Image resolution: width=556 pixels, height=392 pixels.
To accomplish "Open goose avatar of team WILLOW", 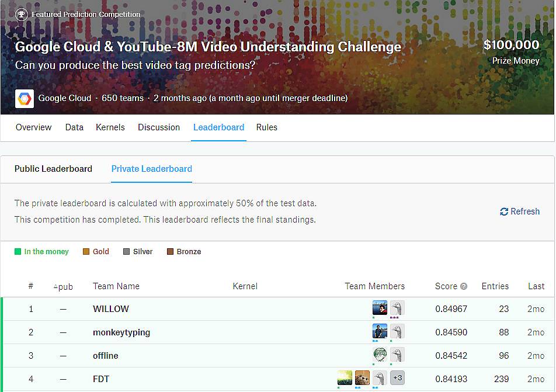I will 397,308.
